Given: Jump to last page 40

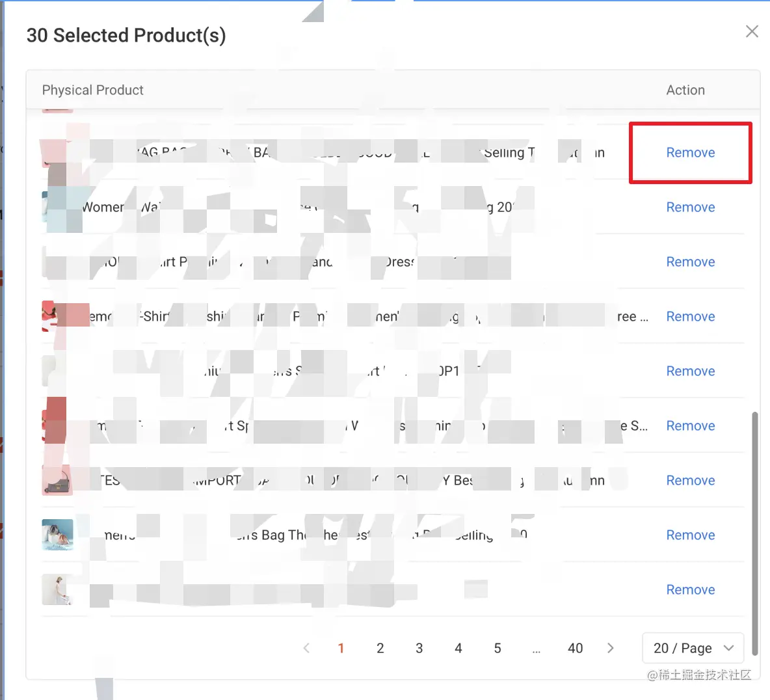Looking at the screenshot, I should pyautogui.click(x=575, y=648).
